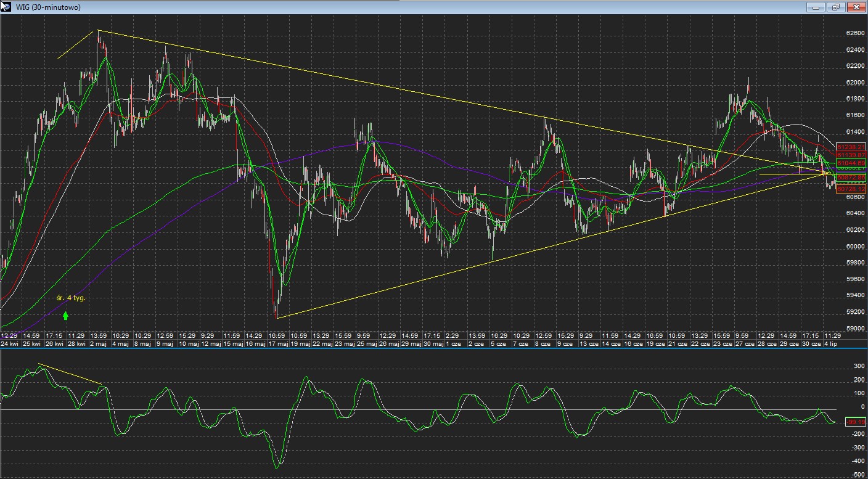Click the -99.19 oscillator value label
This screenshot has height=479, width=868.
854,422
